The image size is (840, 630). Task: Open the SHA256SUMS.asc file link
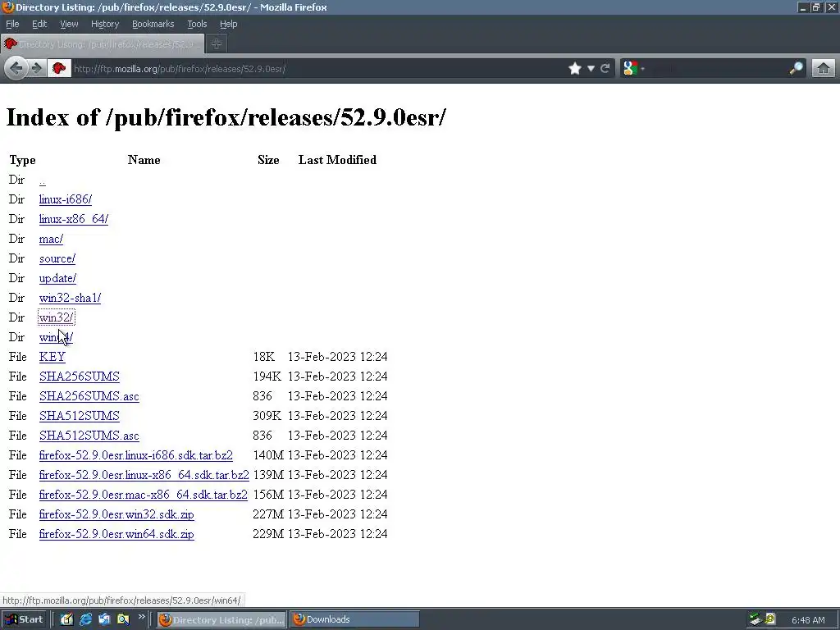(89, 396)
